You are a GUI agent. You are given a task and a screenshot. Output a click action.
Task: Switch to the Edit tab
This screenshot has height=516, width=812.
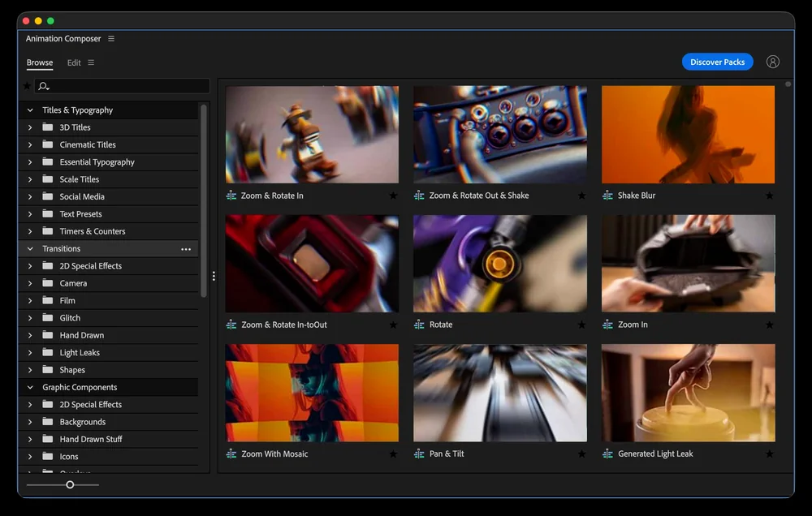coord(74,62)
